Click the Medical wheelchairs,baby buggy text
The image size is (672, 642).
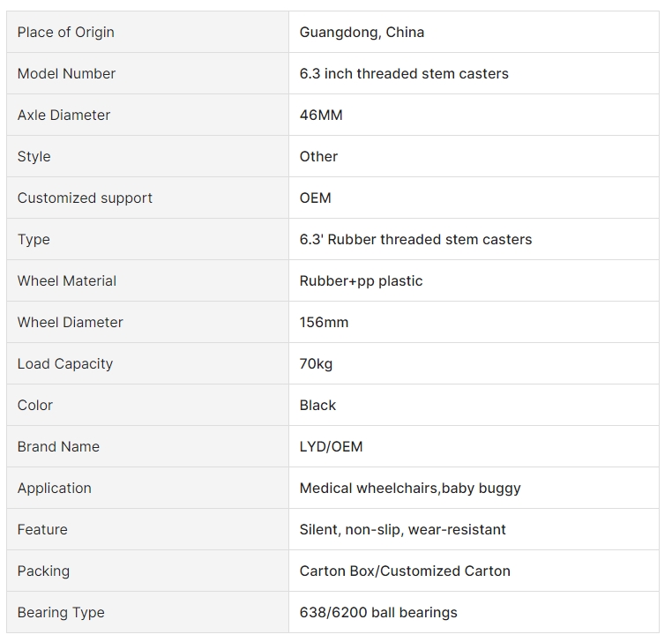point(410,489)
